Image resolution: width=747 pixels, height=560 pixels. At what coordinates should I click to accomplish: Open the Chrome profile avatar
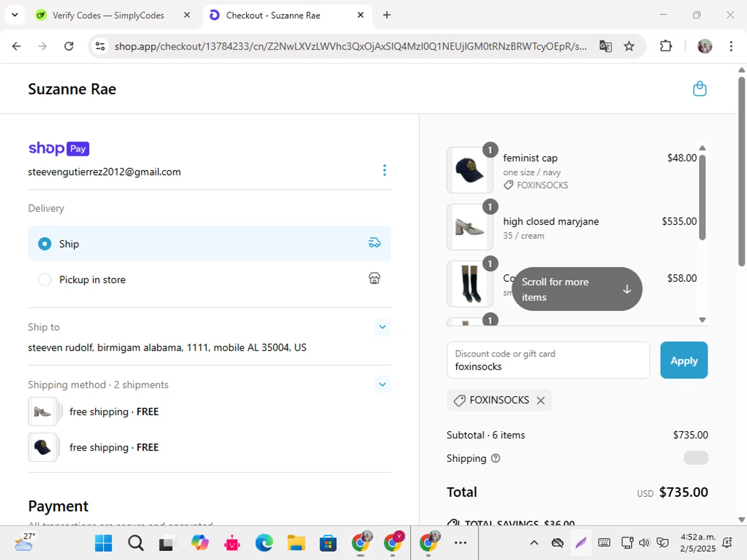tap(705, 46)
